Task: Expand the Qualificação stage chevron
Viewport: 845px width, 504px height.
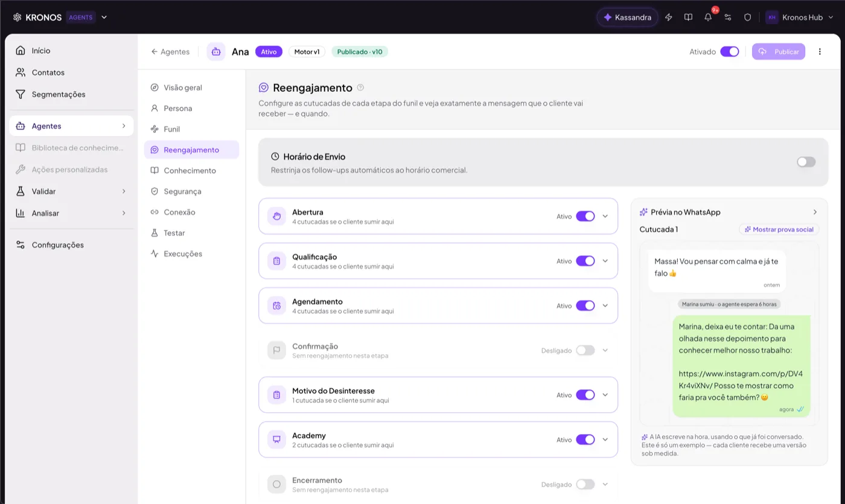Action: coord(605,261)
